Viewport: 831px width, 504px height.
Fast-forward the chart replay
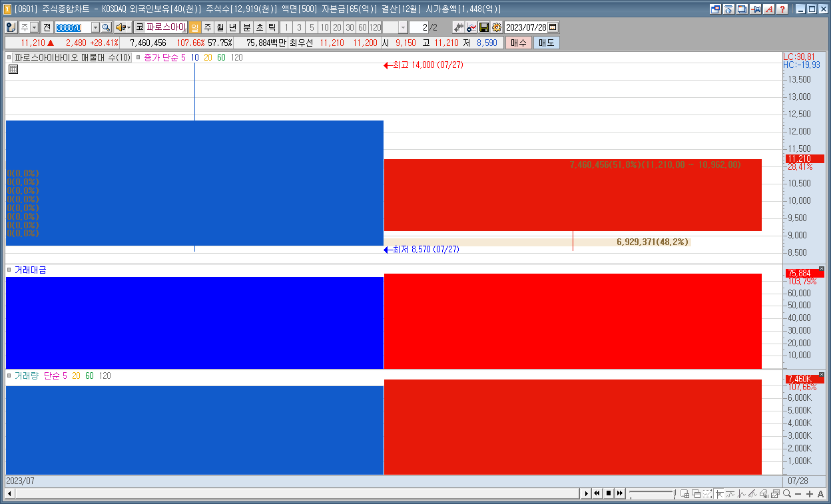pos(620,493)
